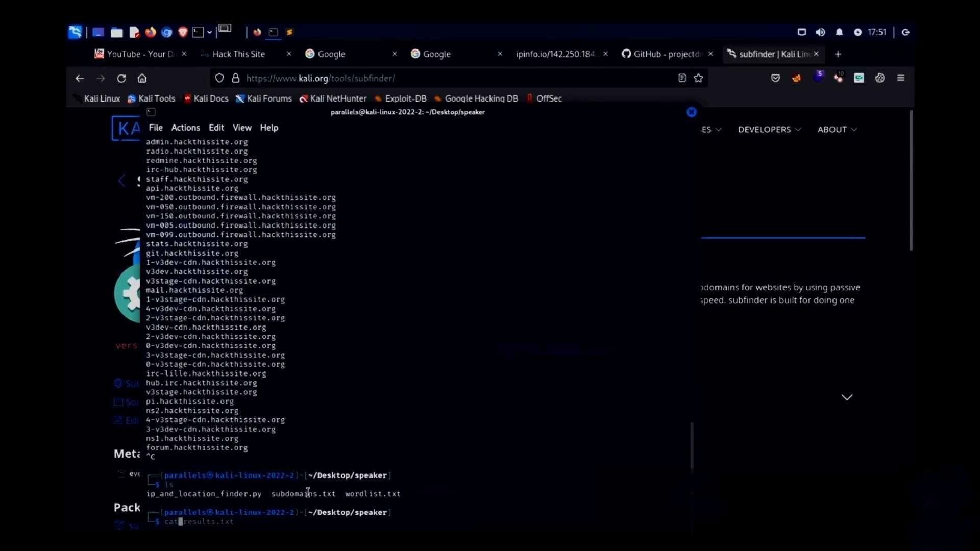Open the terminal View menu
This screenshot has height=551, width=980.
[242, 128]
